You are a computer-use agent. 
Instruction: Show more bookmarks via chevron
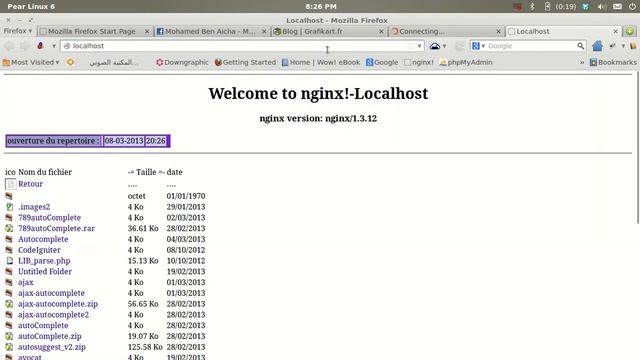click(582, 62)
